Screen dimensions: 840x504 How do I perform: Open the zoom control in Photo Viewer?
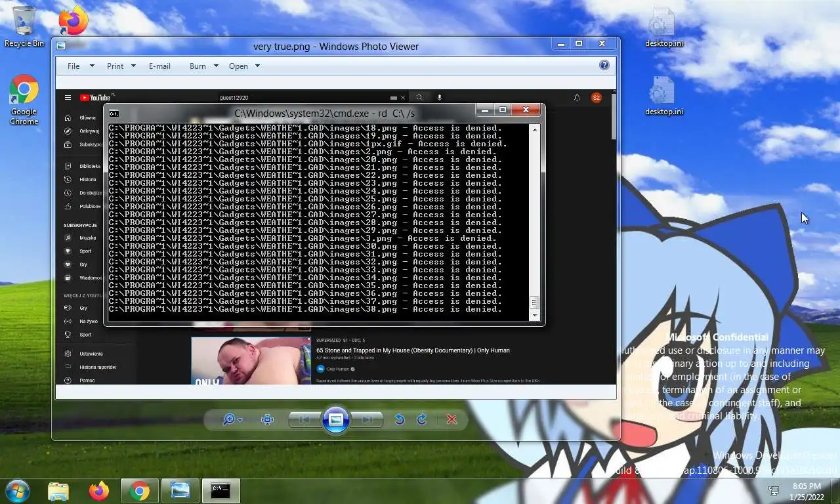coord(232,419)
